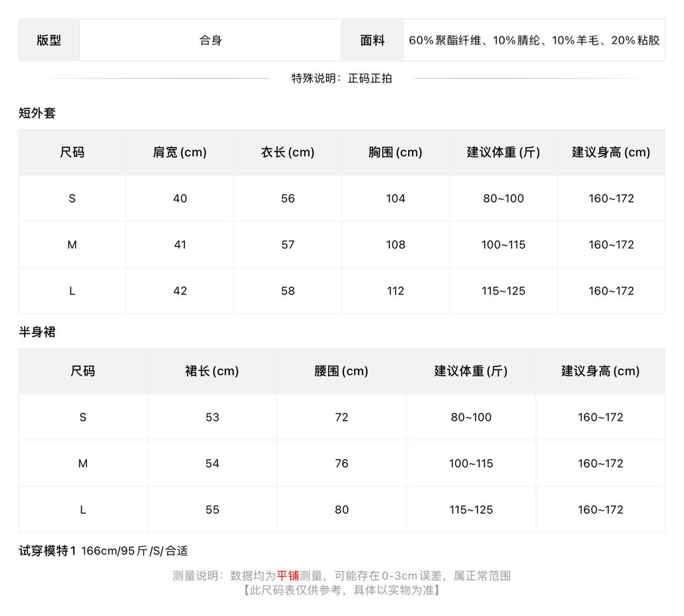This screenshot has width=684, height=616.
Task: Click bust value 112
Action: [395, 291]
